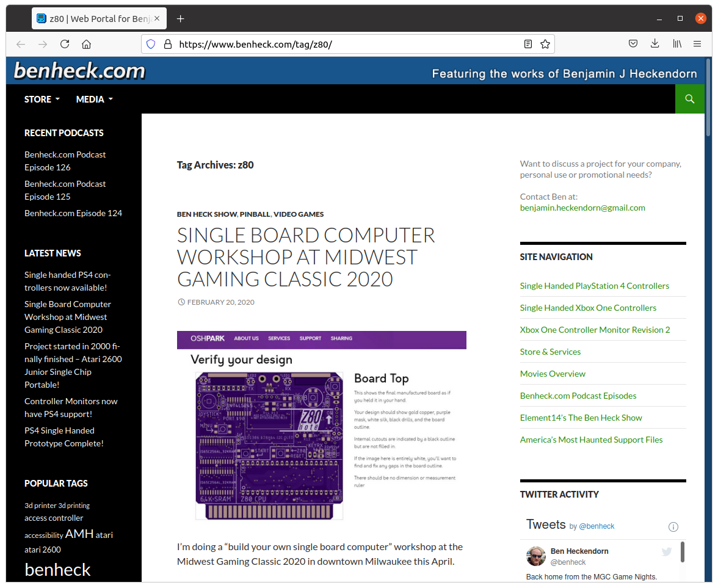The width and height of the screenshot is (718, 588).
Task: Open tracking protection shield info
Action: (151, 44)
